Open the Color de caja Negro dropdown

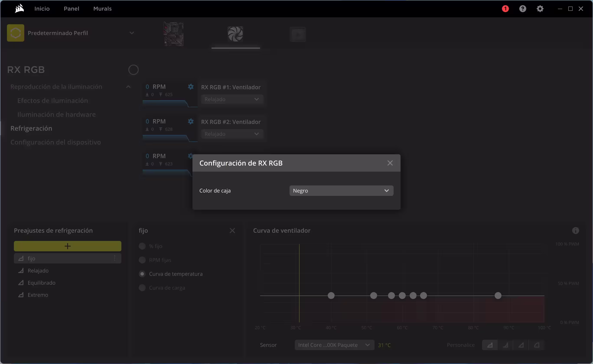[x=341, y=191]
